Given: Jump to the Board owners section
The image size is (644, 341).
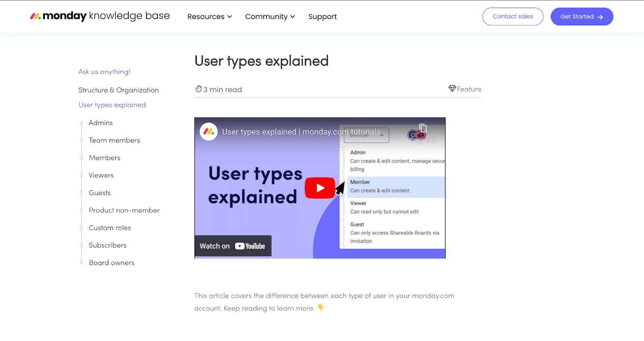Looking at the screenshot, I should click(x=111, y=263).
